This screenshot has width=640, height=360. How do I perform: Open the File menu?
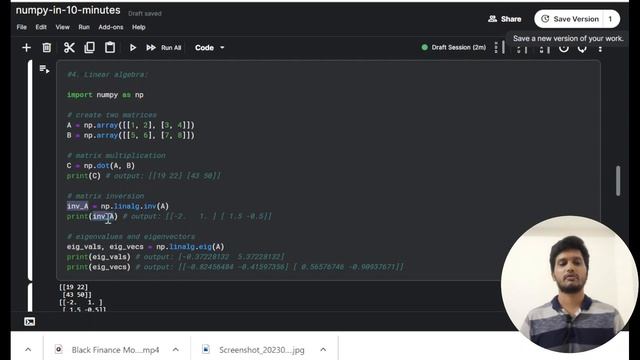pyautogui.click(x=22, y=27)
